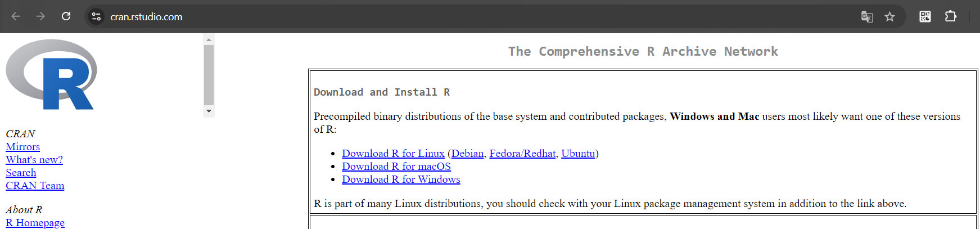
Task: View site information icon in address bar
Action: (x=96, y=16)
